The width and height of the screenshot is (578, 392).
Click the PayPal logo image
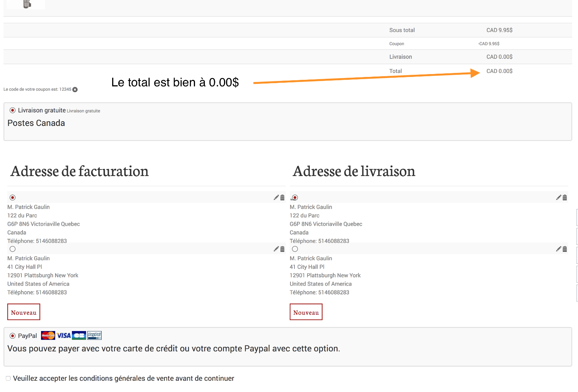click(x=94, y=335)
